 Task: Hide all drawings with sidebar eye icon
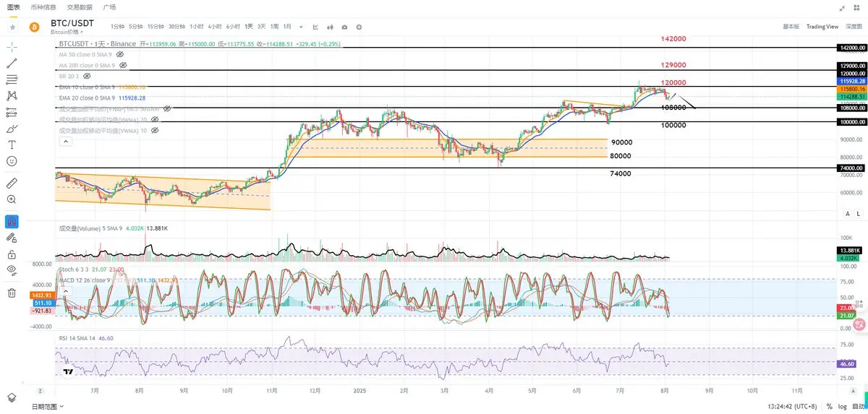click(x=12, y=270)
